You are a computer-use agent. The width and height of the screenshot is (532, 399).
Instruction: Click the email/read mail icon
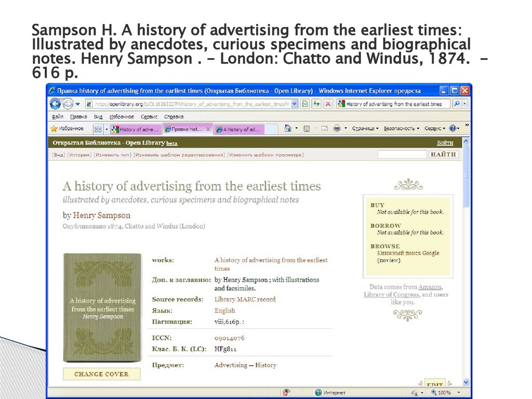pos(323,128)
